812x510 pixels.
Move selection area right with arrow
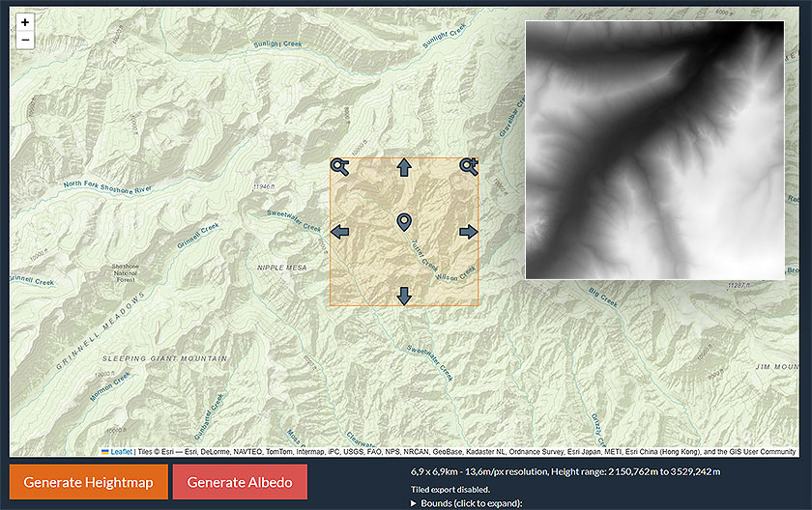(x=469, y=232)
